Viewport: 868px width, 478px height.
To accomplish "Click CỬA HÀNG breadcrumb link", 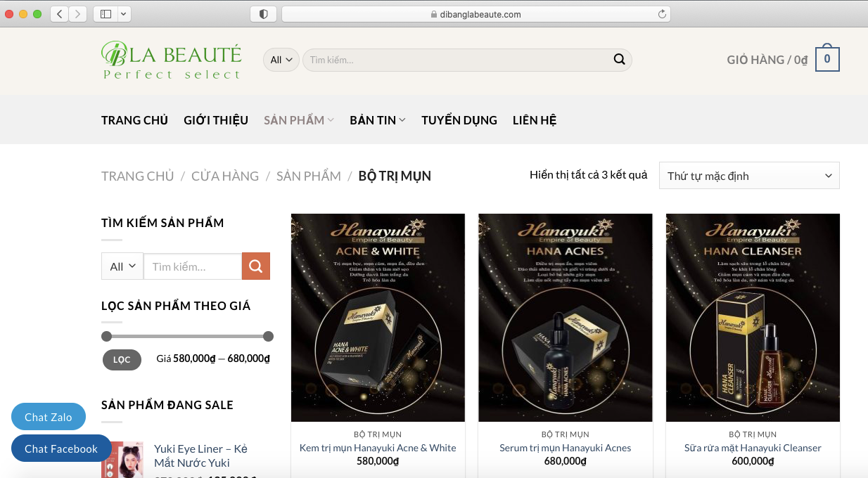I will (x=225, y=176).
